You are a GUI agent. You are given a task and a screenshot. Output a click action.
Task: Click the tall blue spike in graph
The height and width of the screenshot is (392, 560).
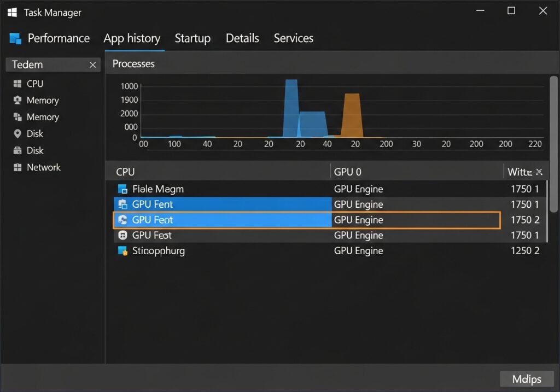click(x=291, y=108)
